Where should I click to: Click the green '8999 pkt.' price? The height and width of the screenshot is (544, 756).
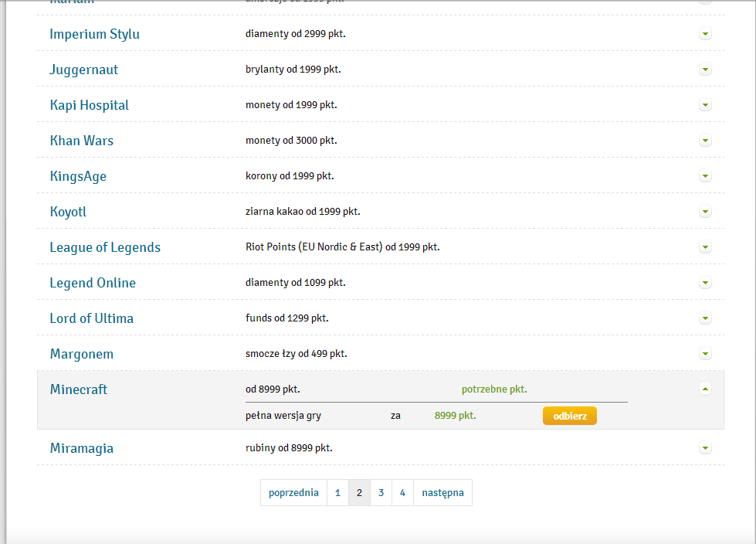(455, 416)
